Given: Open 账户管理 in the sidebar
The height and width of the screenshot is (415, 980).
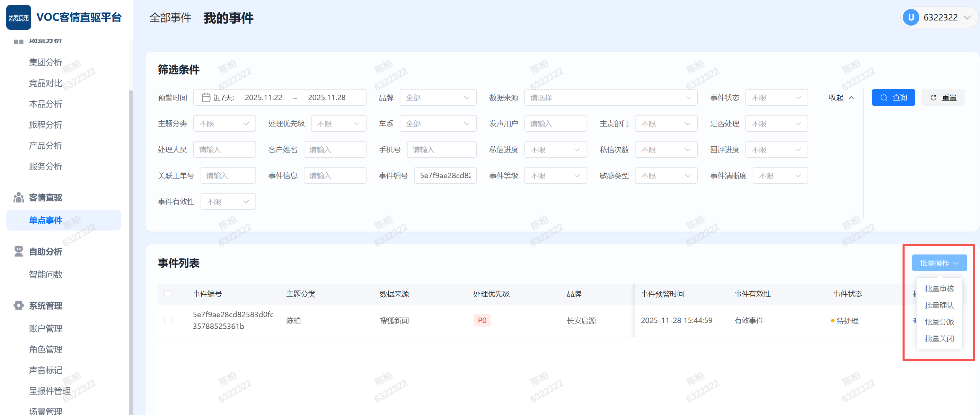Looking at the screenshot, I should [46, 328].
